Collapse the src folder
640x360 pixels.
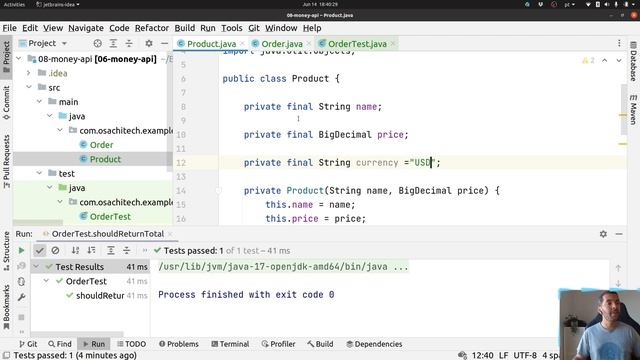tap(29, 87)
